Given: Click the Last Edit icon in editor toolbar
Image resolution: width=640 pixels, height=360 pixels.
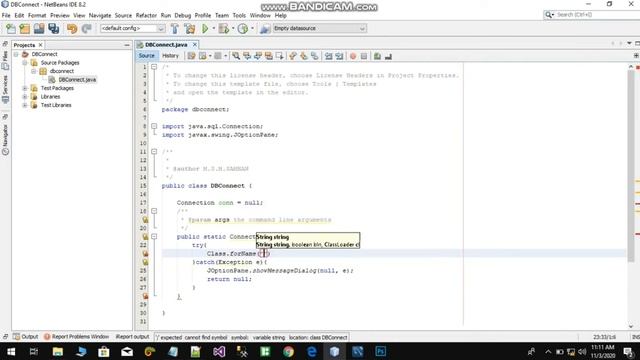Looking at the screenshot, I should pos(191,56).
